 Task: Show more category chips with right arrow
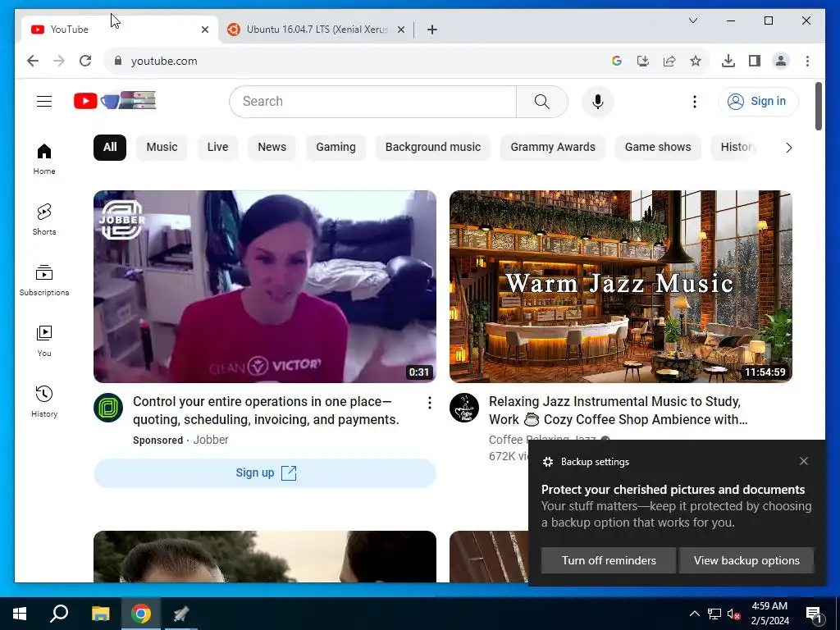pos(788,148)
